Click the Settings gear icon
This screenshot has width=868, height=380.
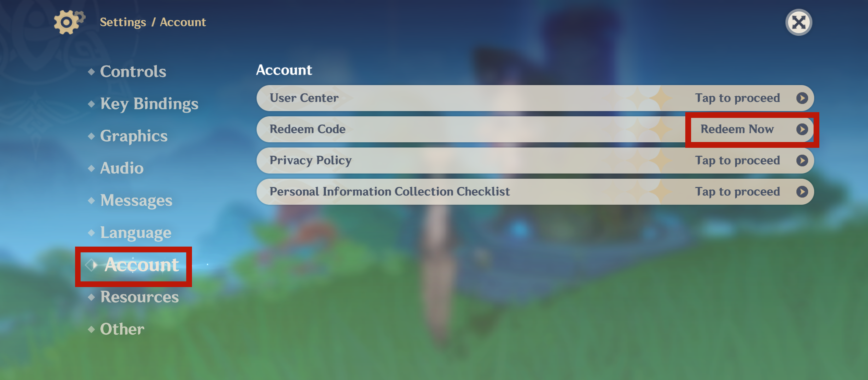point(67,22)
